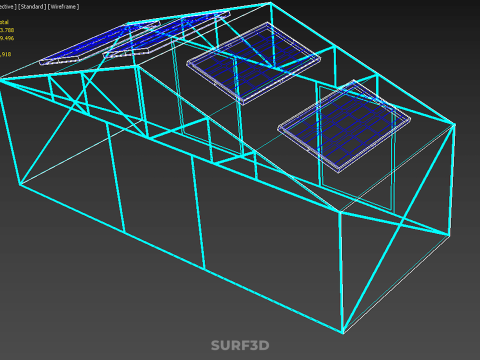Select the blue roof window at center top
The height and width of the screenshot is (360, 480).
click(x=254, y=63)
